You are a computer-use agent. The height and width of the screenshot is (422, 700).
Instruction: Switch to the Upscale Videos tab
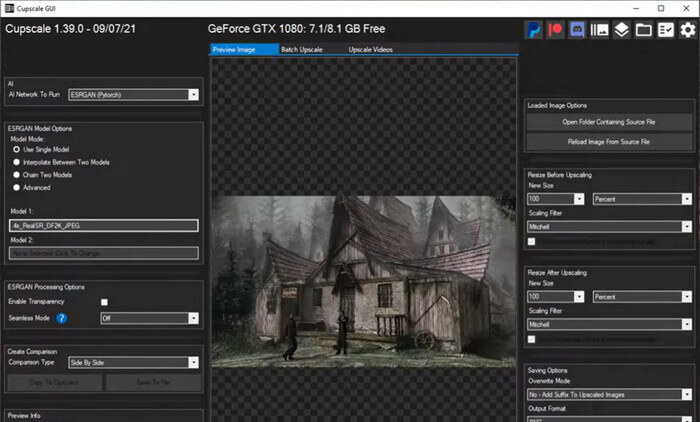click(x=372, y=49)
